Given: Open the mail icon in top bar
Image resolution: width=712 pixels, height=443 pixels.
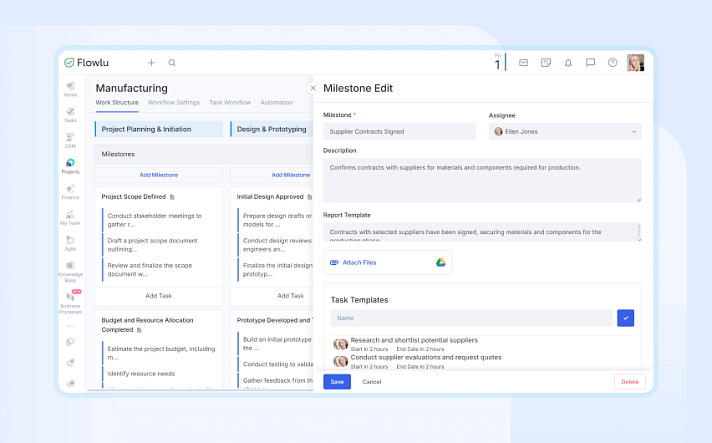Looking at the screenshot, I should pos(523,62).
